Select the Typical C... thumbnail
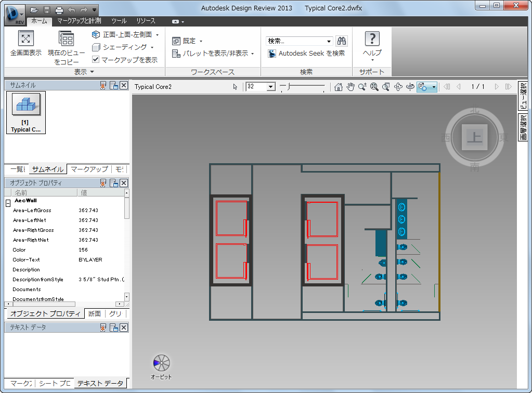Image resolution: width=532 pixels, height=393 pixels. point(26,113)
